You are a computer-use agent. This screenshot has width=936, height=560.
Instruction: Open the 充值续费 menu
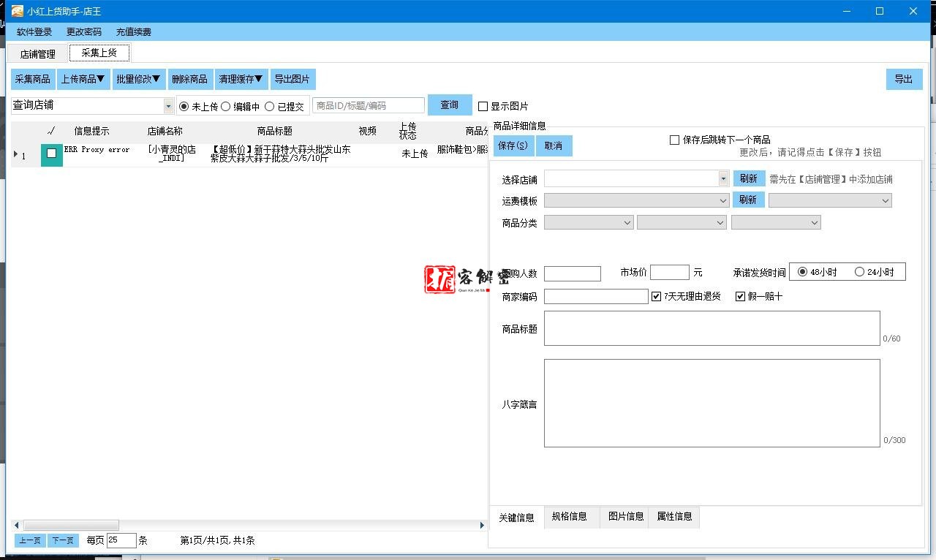[x=134, y=32]
